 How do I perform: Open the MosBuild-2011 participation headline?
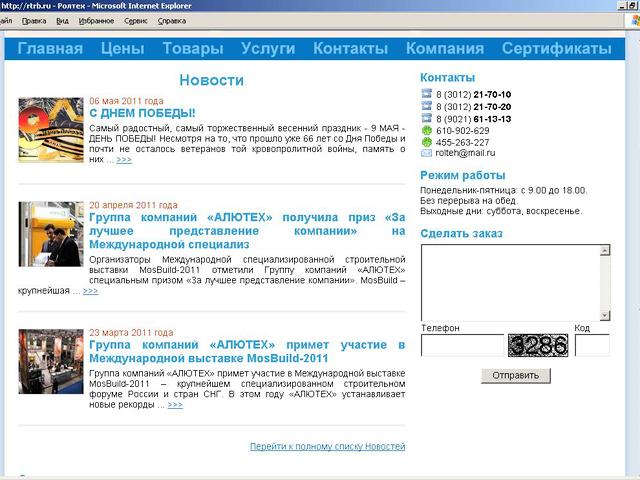247,351
